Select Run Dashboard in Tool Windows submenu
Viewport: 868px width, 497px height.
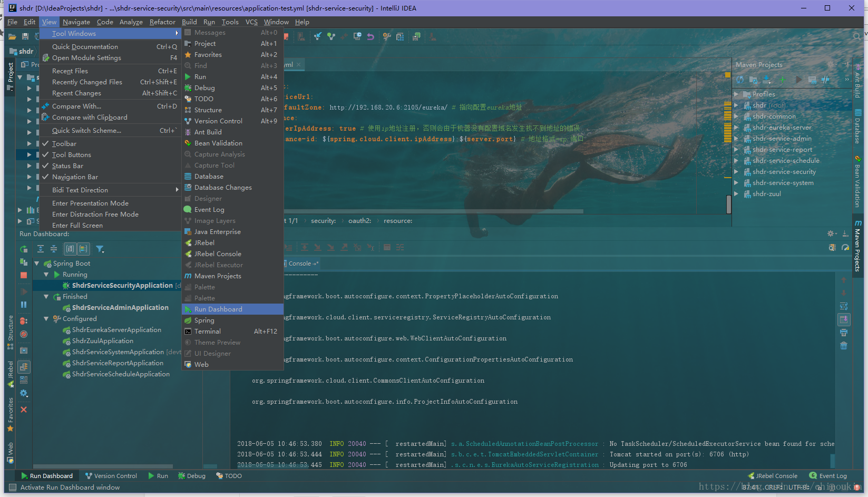click(232, 309)
